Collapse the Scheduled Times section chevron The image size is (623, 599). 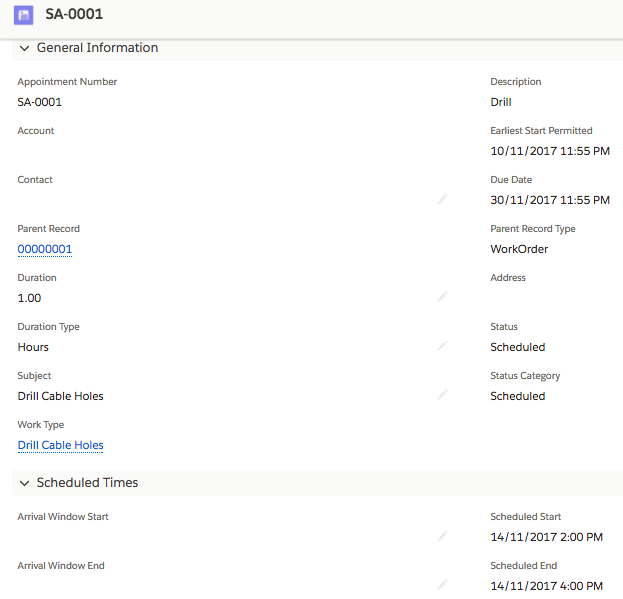coord(24,483)
